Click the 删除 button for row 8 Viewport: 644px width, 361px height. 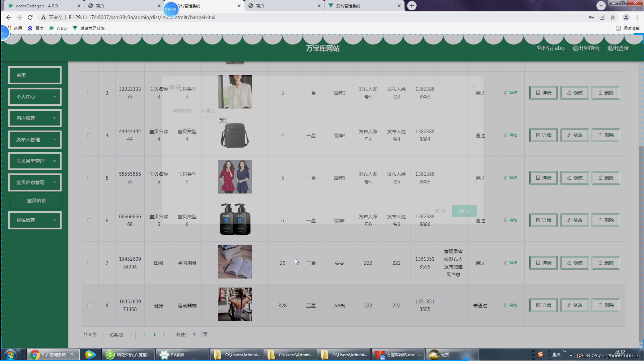(605, 305)
